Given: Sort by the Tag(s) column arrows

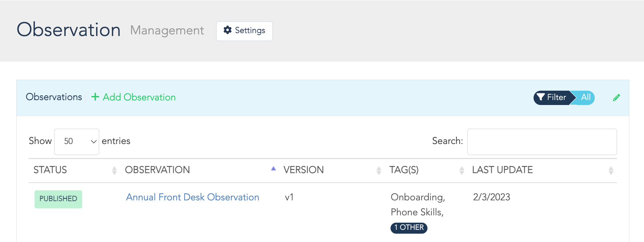Looking at the screenshot, I should point(462,171).
